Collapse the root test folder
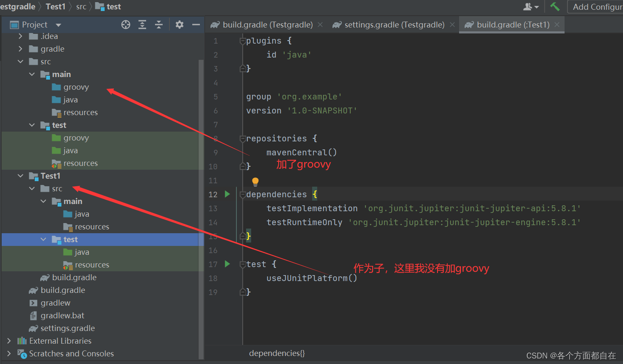 pos(32,125)
